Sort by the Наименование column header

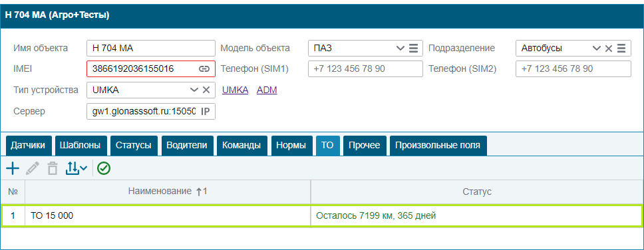click(x=168, y=191)
